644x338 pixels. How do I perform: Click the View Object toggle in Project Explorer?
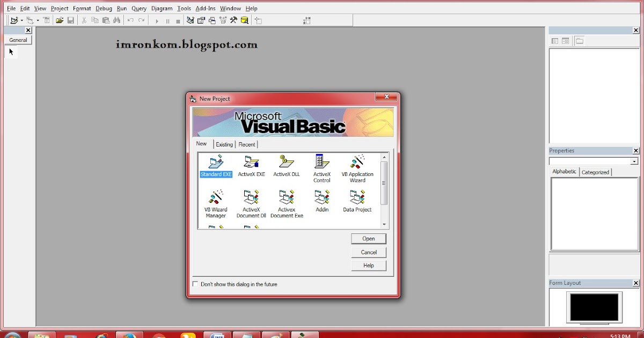tap(565, 40)
